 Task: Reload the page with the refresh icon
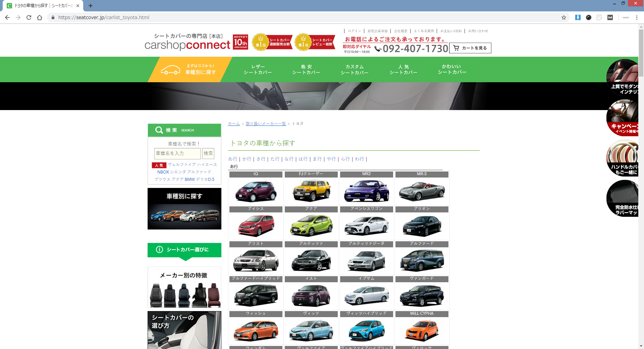[x=29, y=17]
